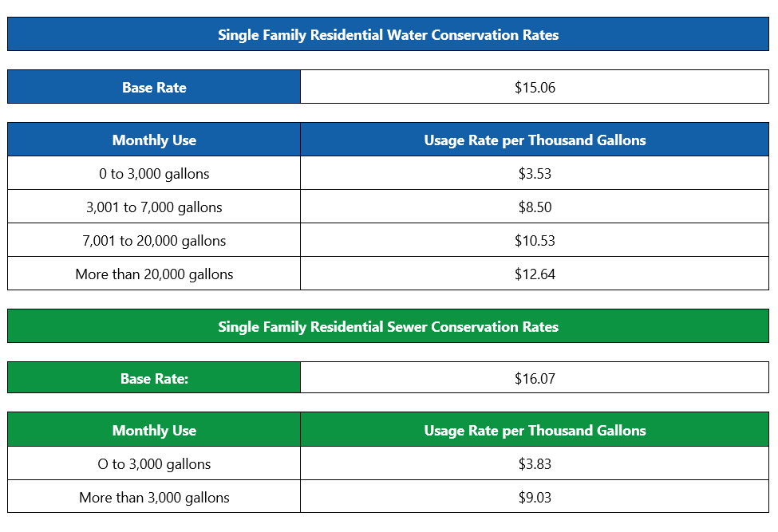The image size is (778, 532).
Task: Select the $10.53 usage rate cell
Action: 535,241
